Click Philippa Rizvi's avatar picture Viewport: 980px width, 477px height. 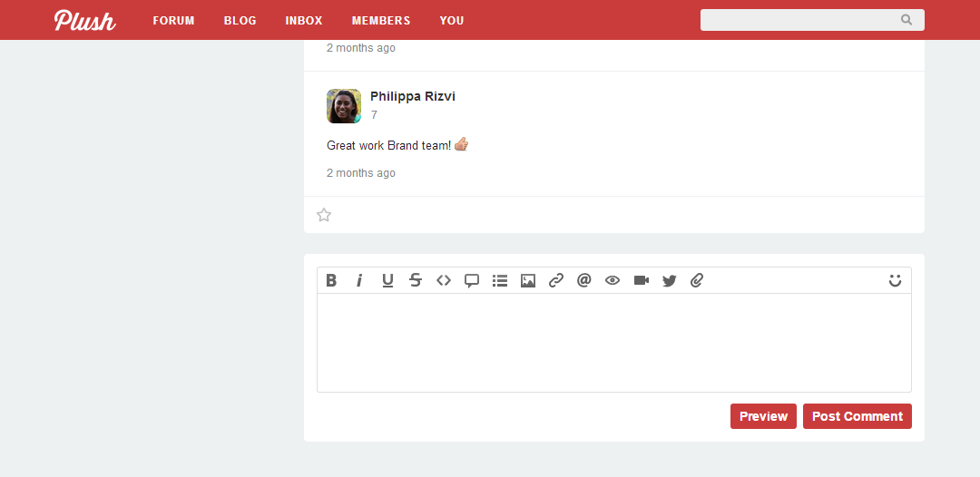[x=344, y=106]
